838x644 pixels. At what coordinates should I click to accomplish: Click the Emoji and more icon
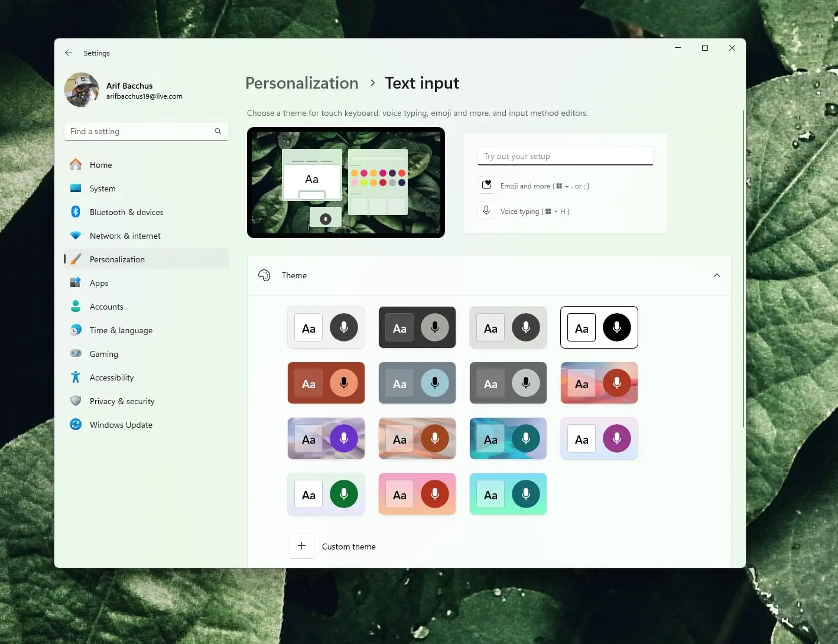coord(486,186)
